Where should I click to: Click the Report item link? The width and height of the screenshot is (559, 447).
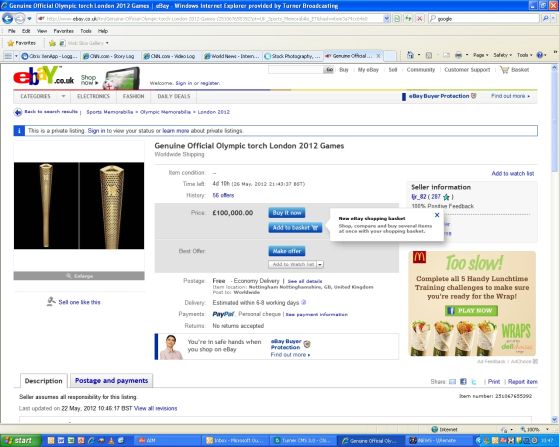coord(522,382)
